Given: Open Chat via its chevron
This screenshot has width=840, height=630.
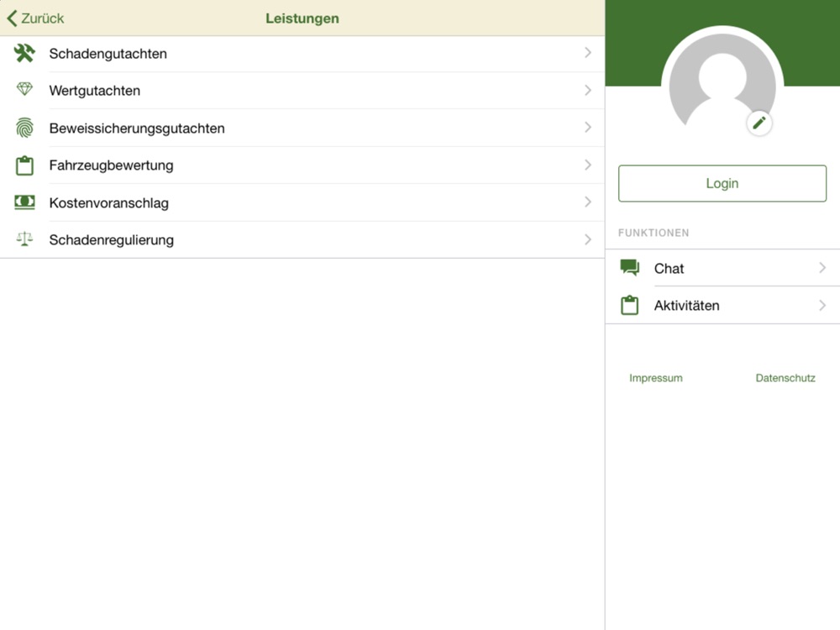Looking at the screenshot, I should coord(822,267).
